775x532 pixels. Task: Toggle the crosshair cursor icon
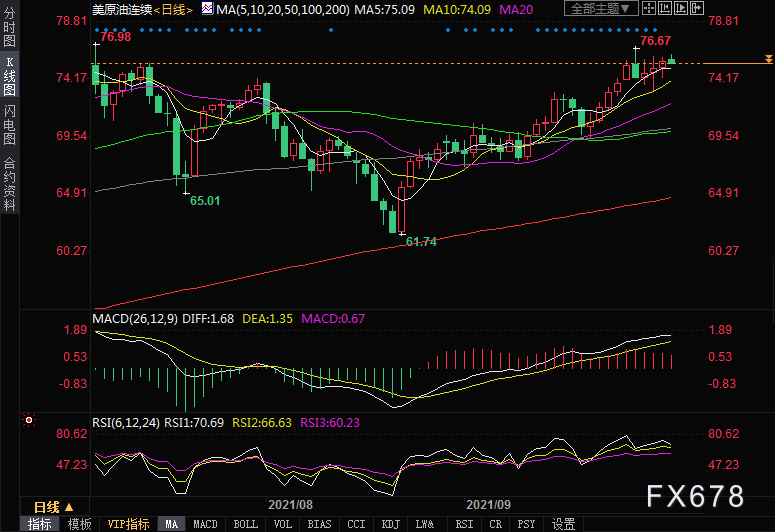click(649, 8)
